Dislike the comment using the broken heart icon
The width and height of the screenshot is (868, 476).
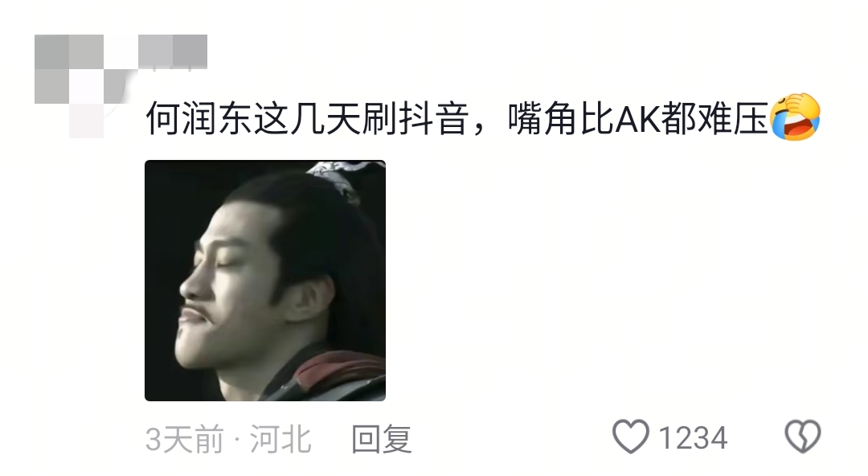pyautogui.click(x=803, y=437)
